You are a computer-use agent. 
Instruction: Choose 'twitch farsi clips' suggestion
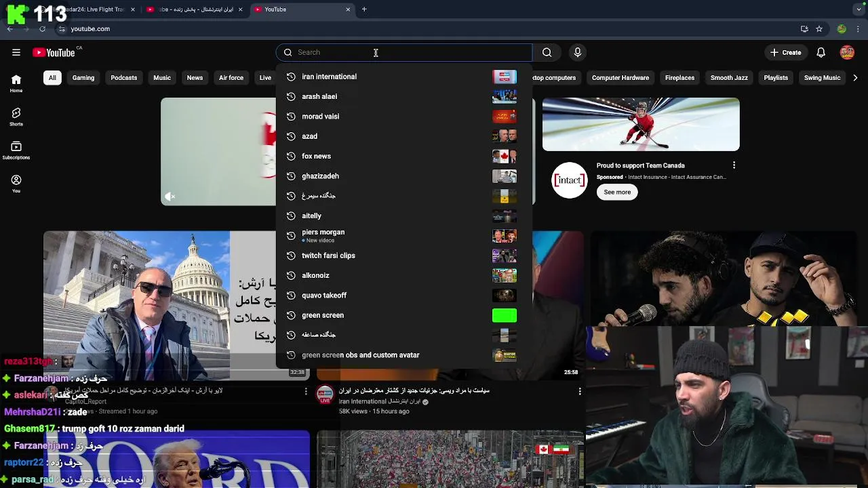tap(404, 256)
